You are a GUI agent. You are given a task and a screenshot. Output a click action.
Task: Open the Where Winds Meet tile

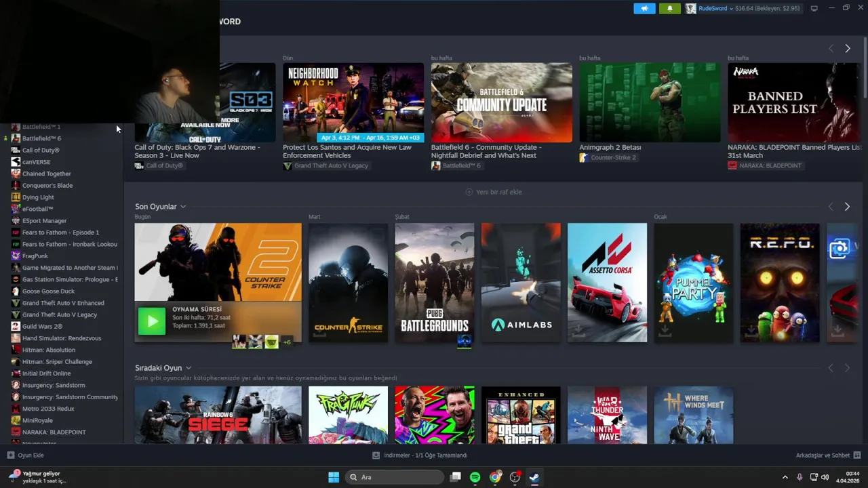click(693, 415)
